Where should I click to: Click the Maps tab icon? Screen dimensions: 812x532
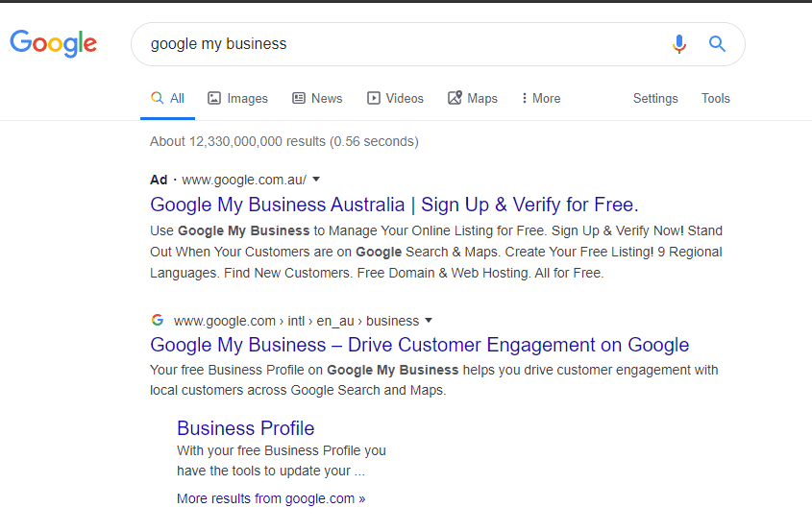(x=455, y=98)
